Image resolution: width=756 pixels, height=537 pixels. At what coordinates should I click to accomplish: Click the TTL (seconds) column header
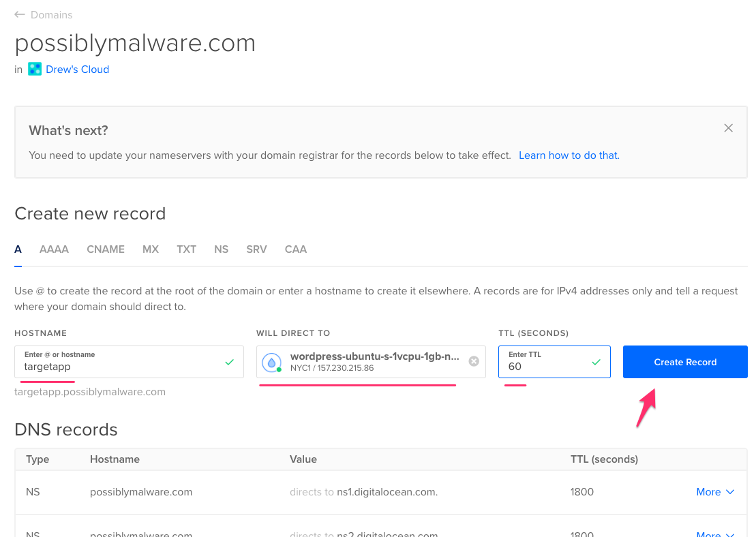pyautogui.click(x=604, y=459)
